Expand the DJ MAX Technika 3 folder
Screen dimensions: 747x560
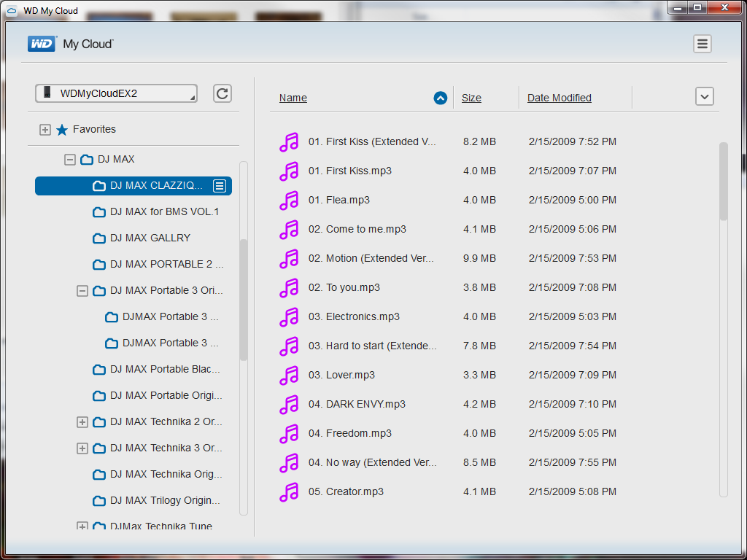(82, 448)
